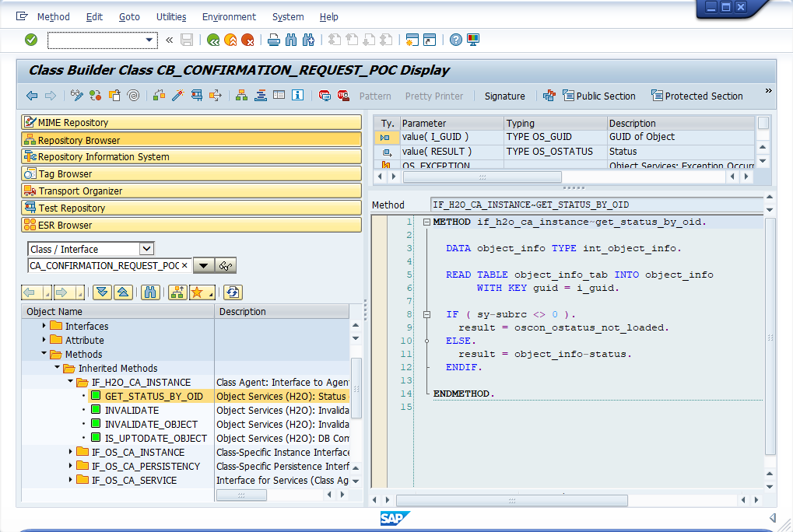
Task: Click the Refresh Object List icon
Action: (x=233, y=292)
